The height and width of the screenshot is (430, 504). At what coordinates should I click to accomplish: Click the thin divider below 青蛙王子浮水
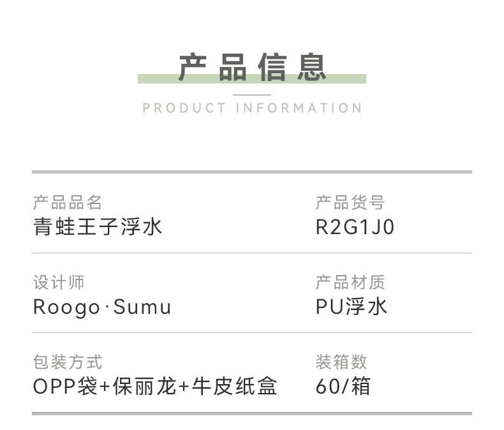pos(252,253)
